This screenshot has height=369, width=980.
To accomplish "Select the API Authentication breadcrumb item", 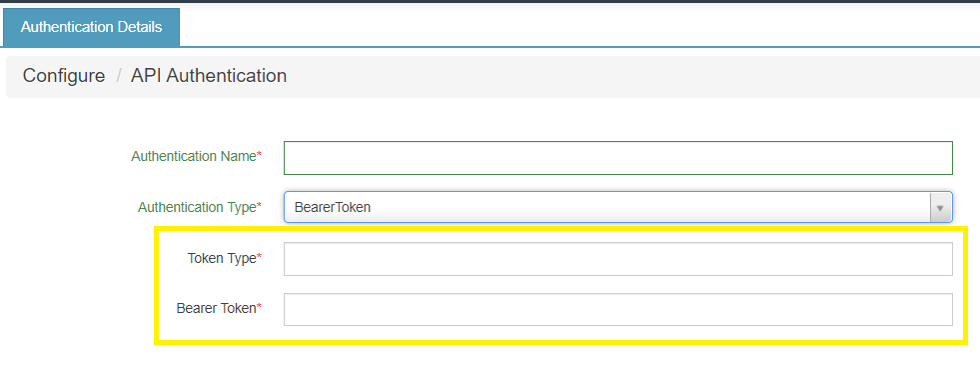I will [209, 76].
